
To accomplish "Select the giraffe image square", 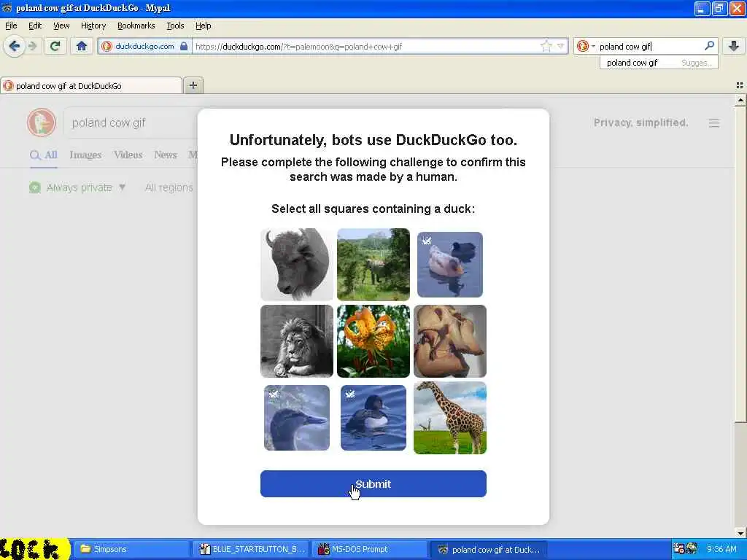I will click(x=449, y=418).
